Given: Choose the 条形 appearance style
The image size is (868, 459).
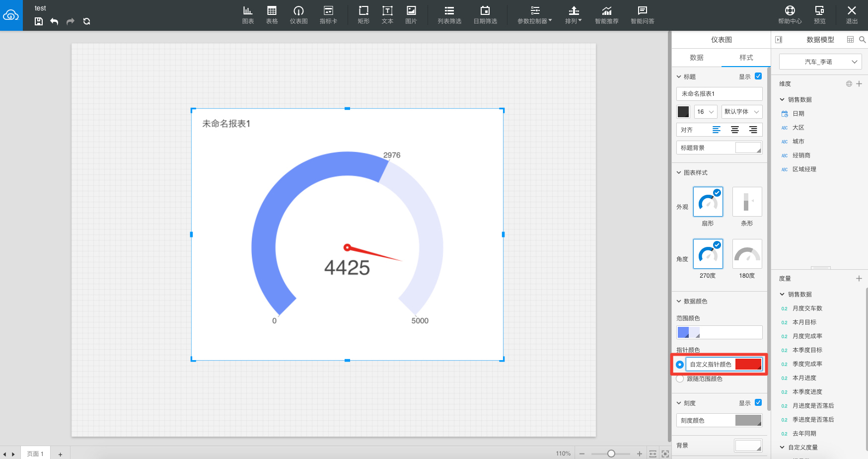Looking at the screenshot, I should (747, 202).
